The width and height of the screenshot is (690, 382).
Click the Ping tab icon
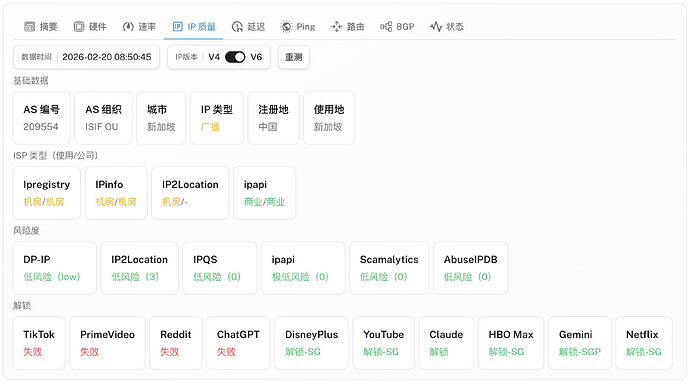click(286, 27)
